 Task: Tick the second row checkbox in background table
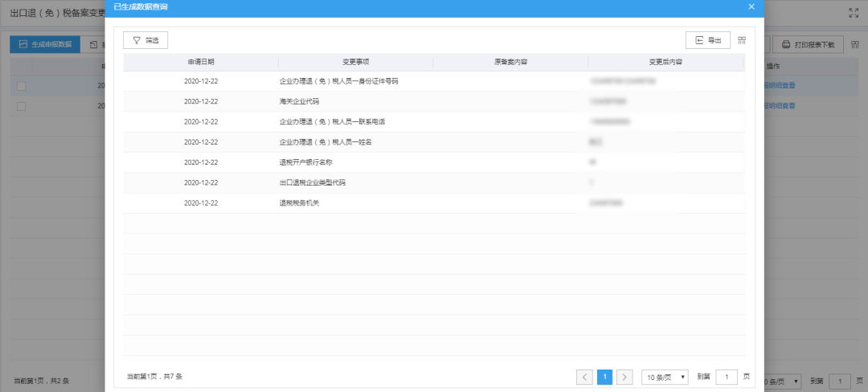tap(21, 106)
